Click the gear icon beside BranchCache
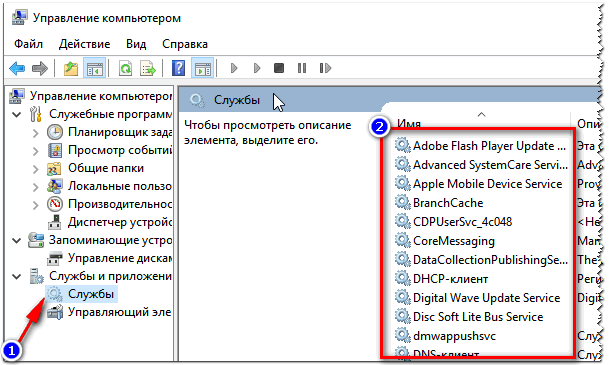This screenshot has width=613, height=365. [x=402, y=202]
